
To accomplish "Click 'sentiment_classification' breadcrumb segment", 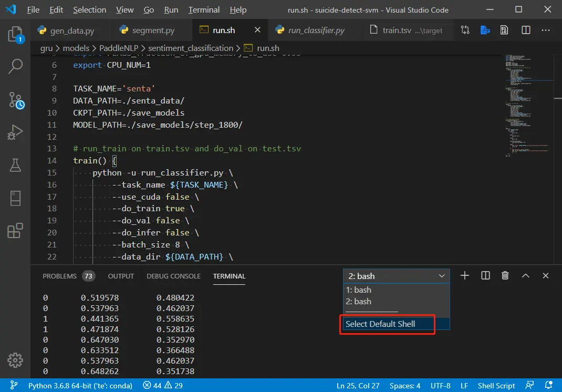I will tap(191, 48).
